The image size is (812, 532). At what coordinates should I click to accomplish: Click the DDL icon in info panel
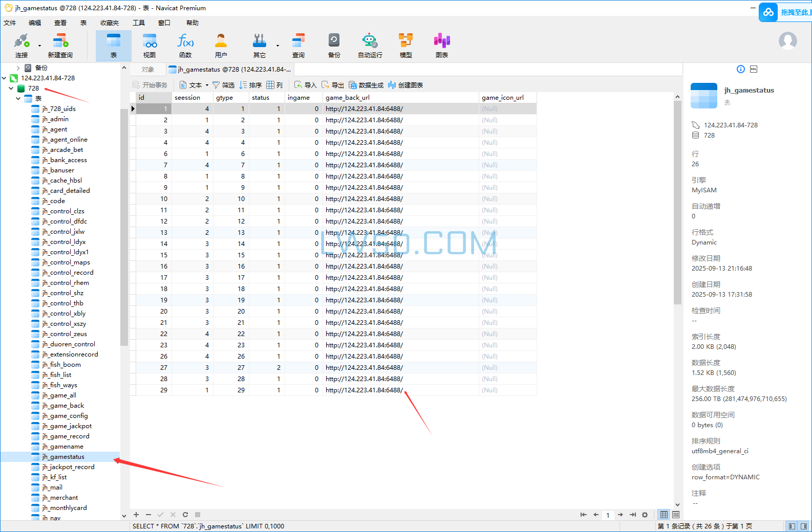coord(754,69)
